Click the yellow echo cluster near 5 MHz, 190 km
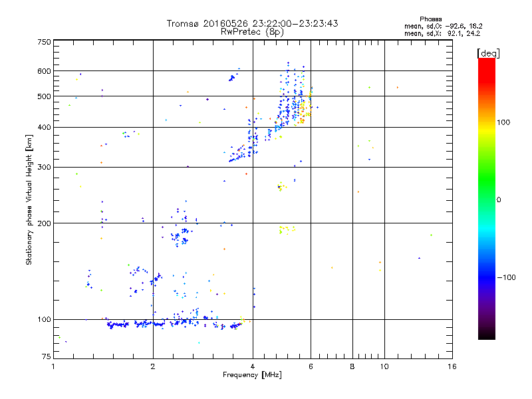The image size is (532, 399). [287, 229]
